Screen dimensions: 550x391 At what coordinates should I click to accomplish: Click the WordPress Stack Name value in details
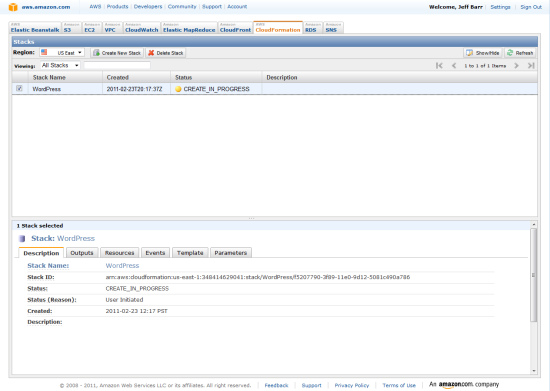[x=122, y=266]
